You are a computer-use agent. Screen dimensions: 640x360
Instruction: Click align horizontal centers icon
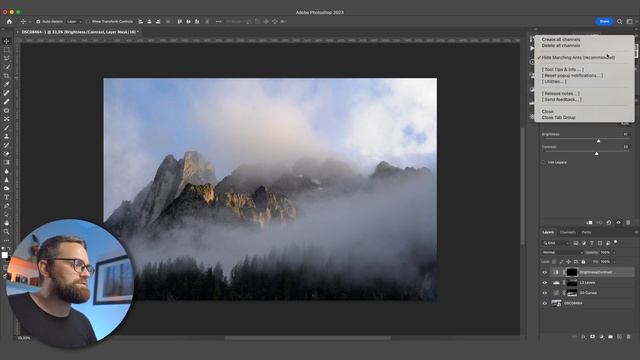click(149, 22)
